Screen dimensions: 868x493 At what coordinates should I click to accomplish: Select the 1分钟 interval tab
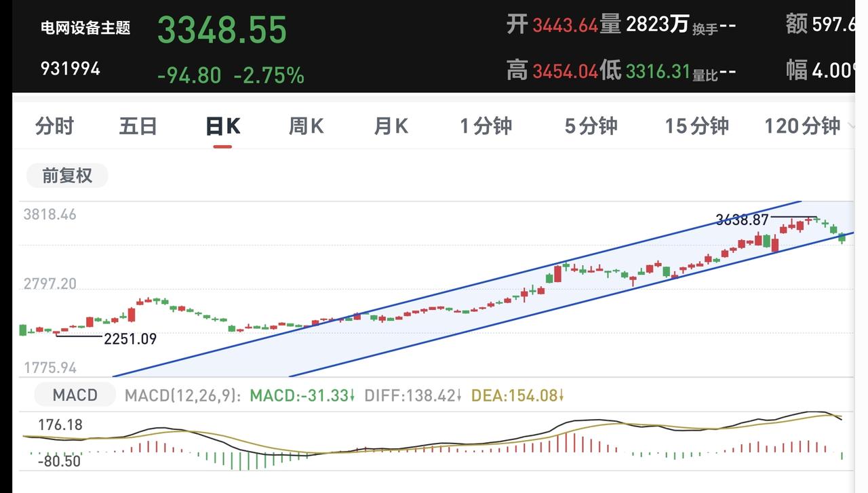(486, 126)
